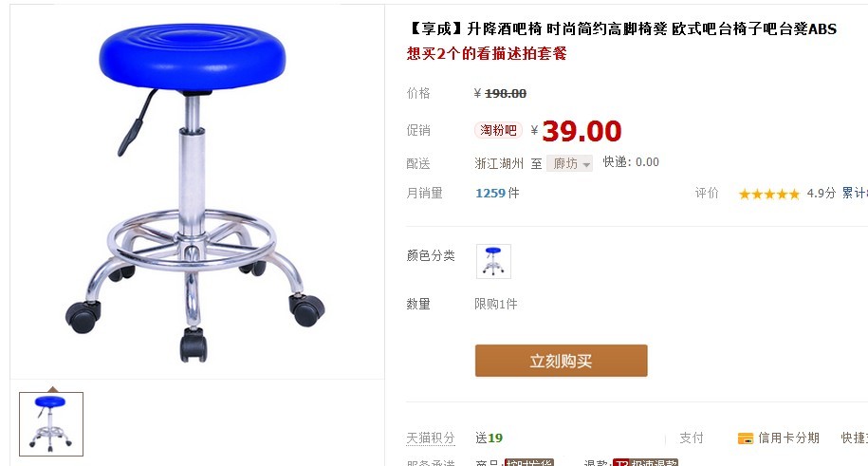The width and height of the screenshot is (868, 466).
Task: Click the 极速退款 refund badge
Action: pos(645,462)
